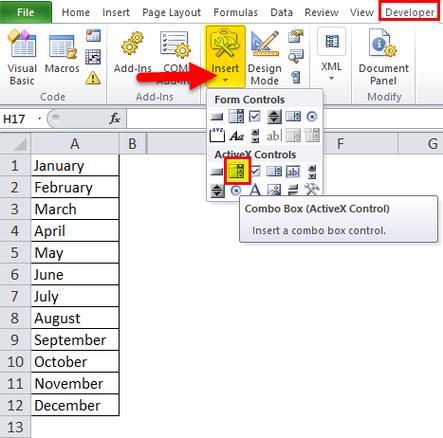Insert a Form Controls check box
The width and height of the screenshot is (443, 438).
tap(255, 117)
